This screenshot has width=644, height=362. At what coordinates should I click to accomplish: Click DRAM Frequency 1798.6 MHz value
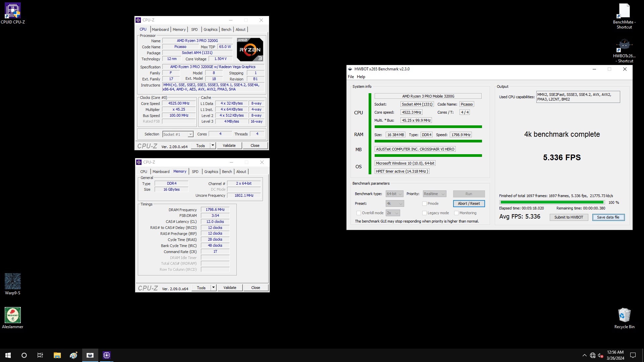[215, 209]
